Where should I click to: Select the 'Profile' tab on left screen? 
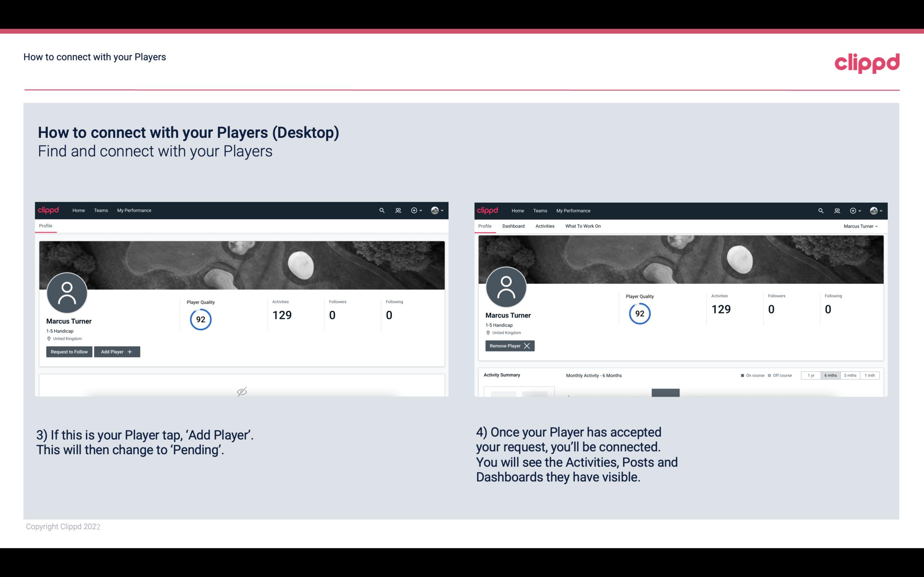tap(45, 225)
